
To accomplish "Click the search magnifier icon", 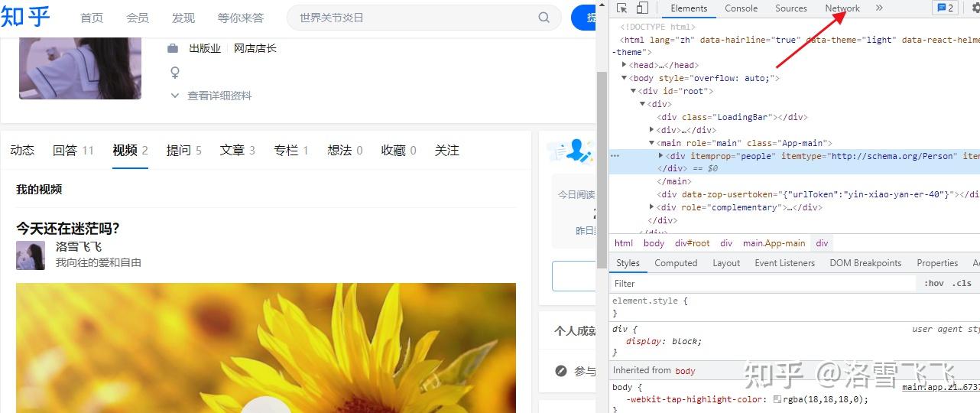I will tap(544, 18).
